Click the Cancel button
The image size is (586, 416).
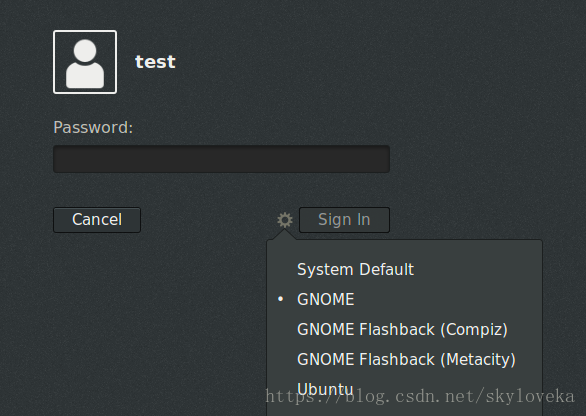tap(97, 220)
